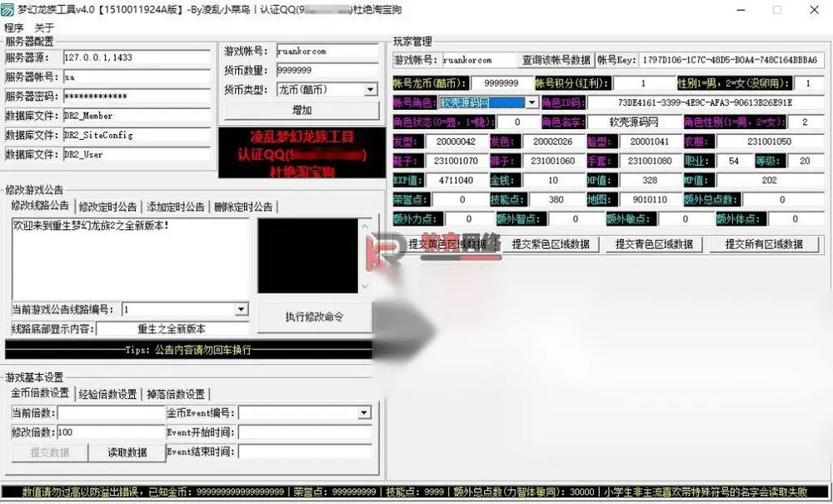Switch to the 添加定时公告 tab

click(176, 207)
